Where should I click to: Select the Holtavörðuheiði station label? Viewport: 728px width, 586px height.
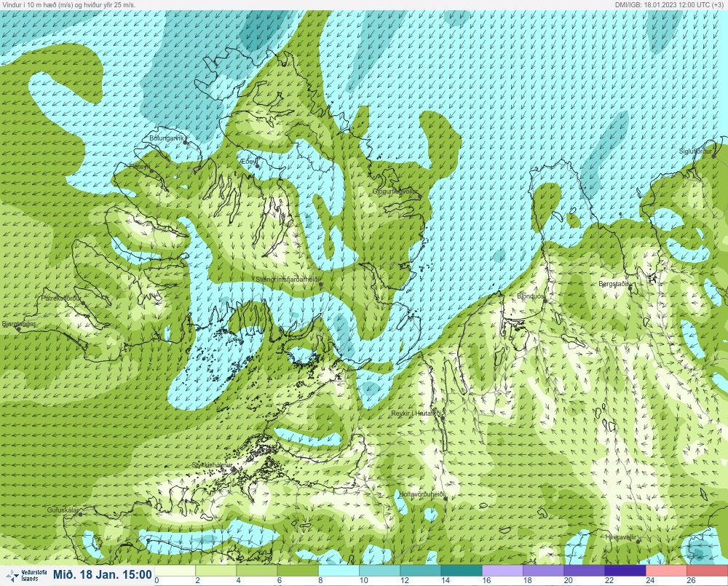click(422, 494)
